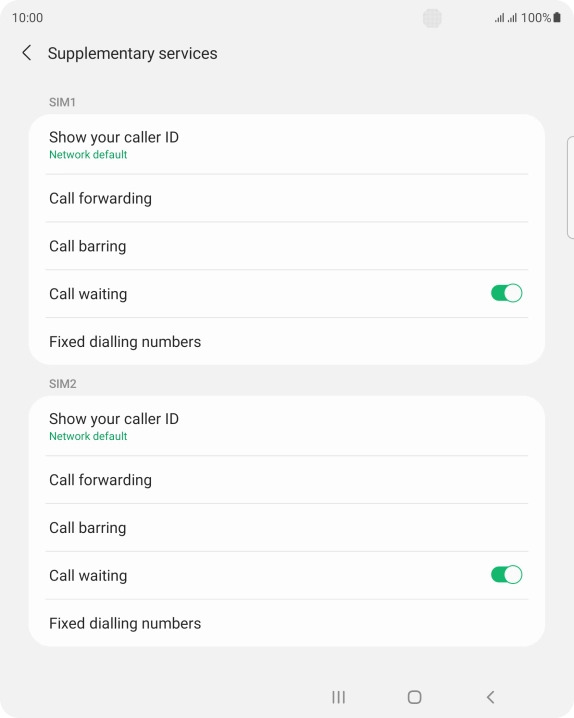The height and width of the screenshot is (718, 574).
Task: Tap the back arrow beside Supplementary services
Action: [x=27, y=53]
